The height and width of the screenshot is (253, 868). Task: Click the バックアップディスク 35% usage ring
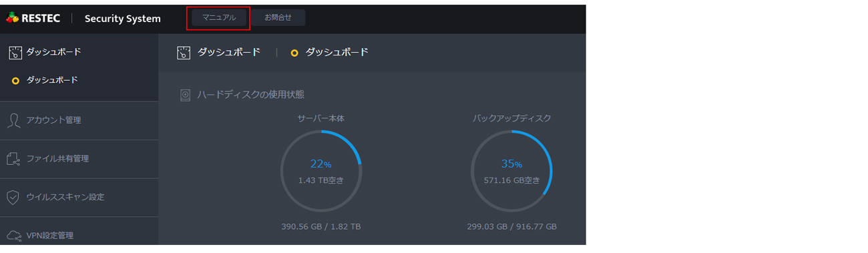tap(512, 171)
